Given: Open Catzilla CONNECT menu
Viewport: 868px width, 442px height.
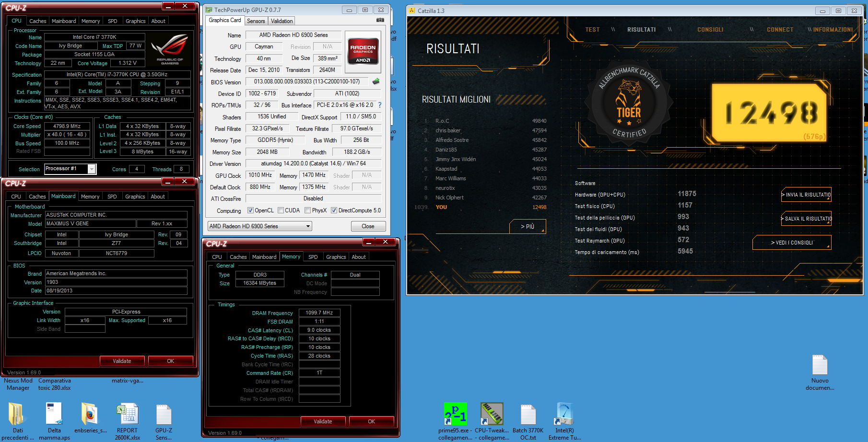Looking at the screenshot, I should click(x=780, y=30).
